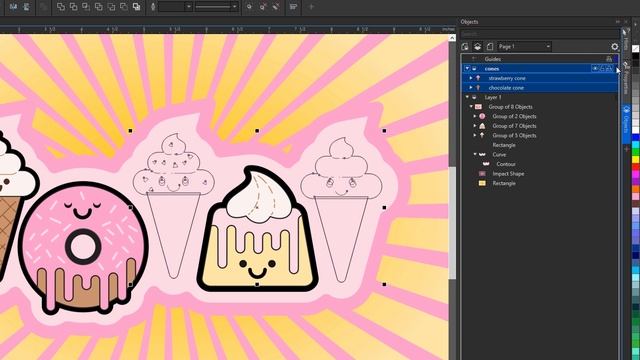Switch to the Objects docker tab
Image resolution: width=640 pixels, height=360 pixels.
coord(626,123)
